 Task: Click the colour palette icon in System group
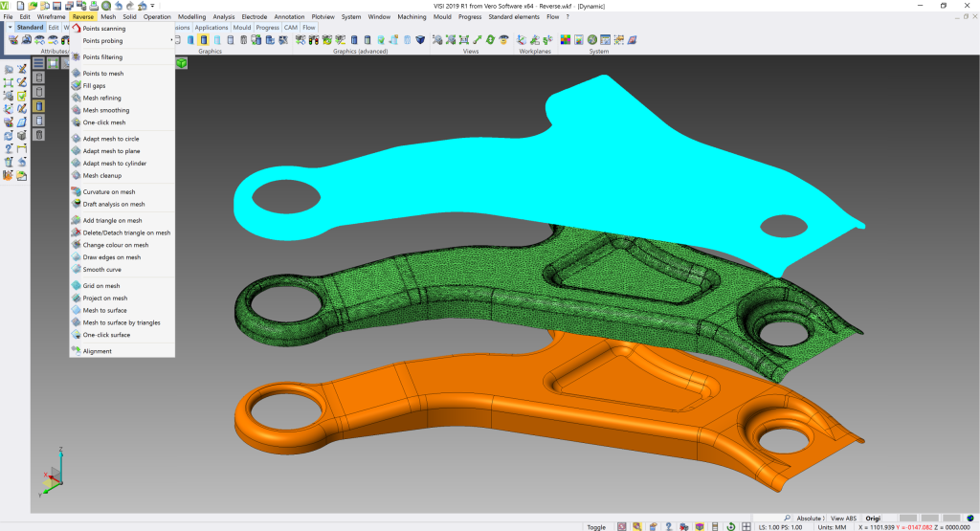565,40
